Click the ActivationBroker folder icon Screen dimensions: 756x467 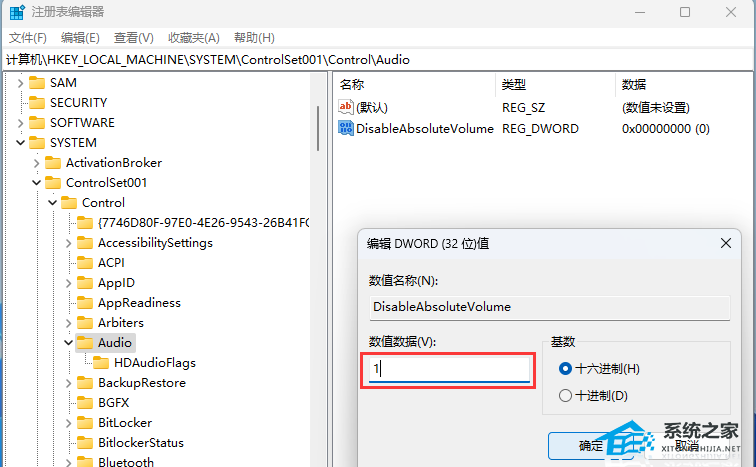(53, 163)
